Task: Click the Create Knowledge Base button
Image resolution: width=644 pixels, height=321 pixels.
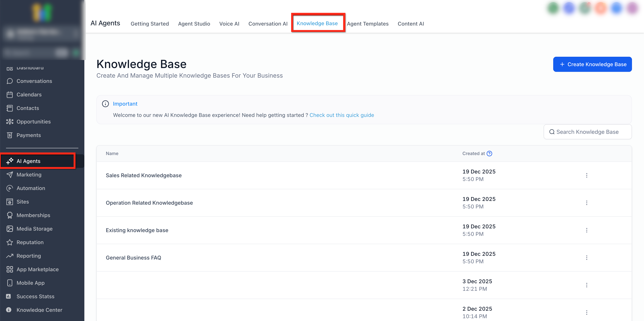Action: click(592, 64)
